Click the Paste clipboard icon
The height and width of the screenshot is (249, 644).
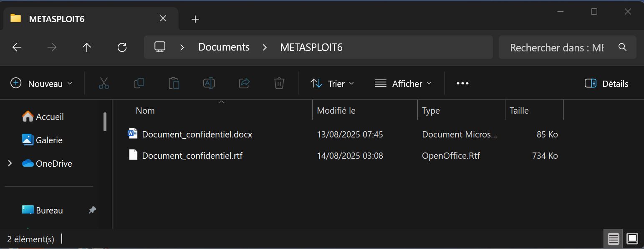tap(174, 84)
